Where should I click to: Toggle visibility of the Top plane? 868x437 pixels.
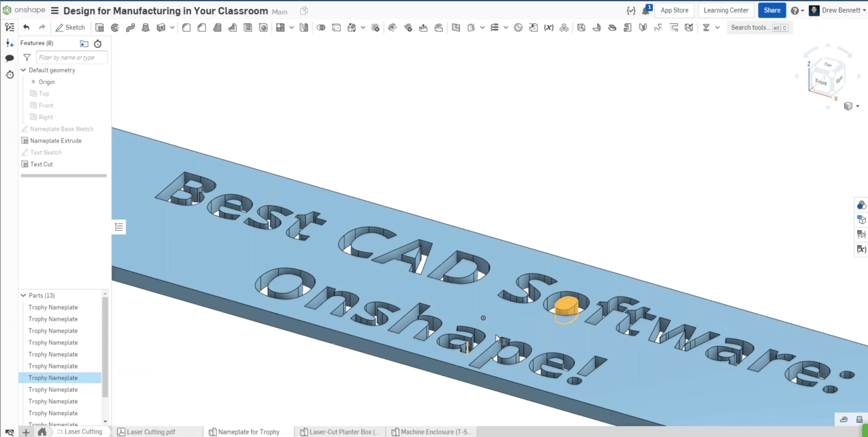pos(44,94)
